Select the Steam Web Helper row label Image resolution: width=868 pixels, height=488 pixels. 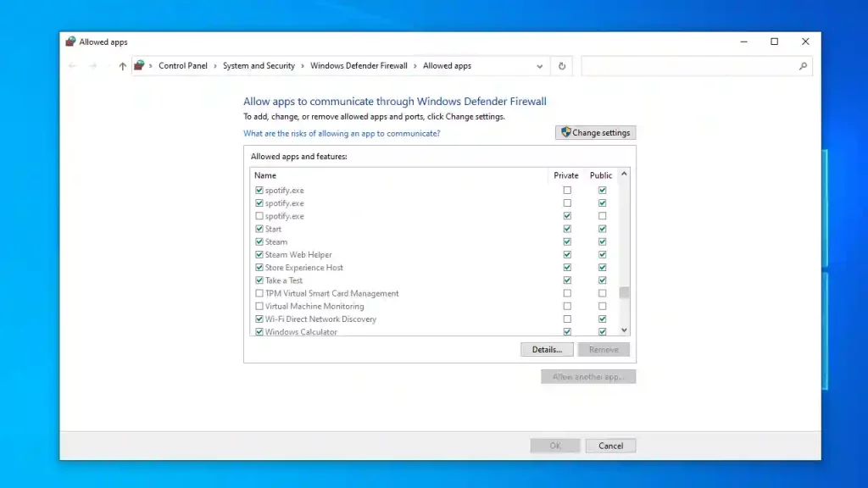298,254
